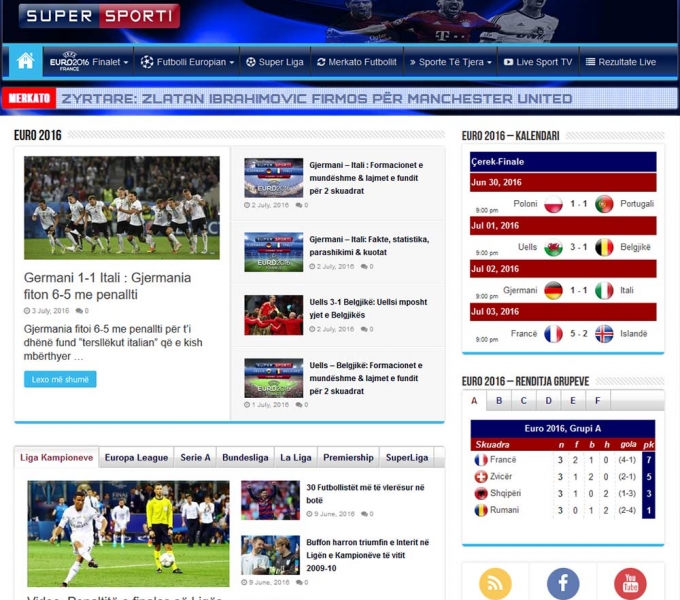Click Iceland flag in calendar
The height and width of the screenshot is (600, 680).
coord(604,334)
